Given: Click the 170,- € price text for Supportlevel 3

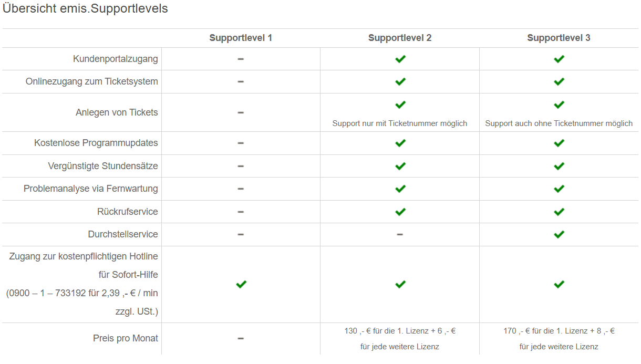Looking at the screenshot, I should pyautogui.click(x=559, y=339).
